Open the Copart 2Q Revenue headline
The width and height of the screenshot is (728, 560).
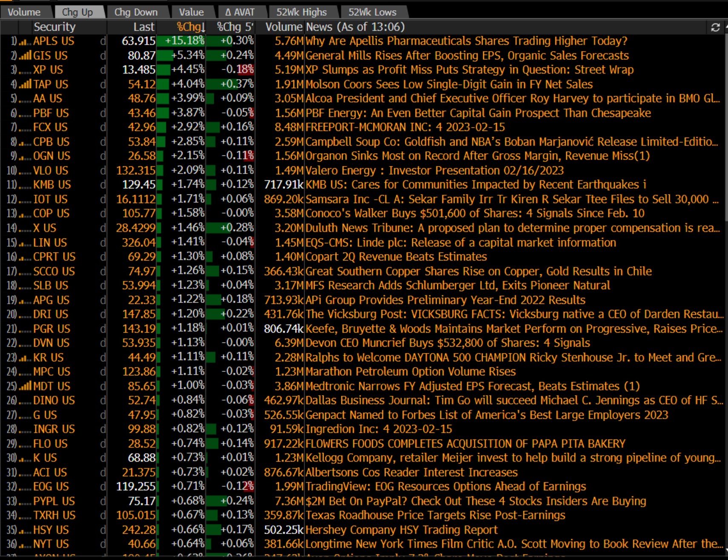396,257
